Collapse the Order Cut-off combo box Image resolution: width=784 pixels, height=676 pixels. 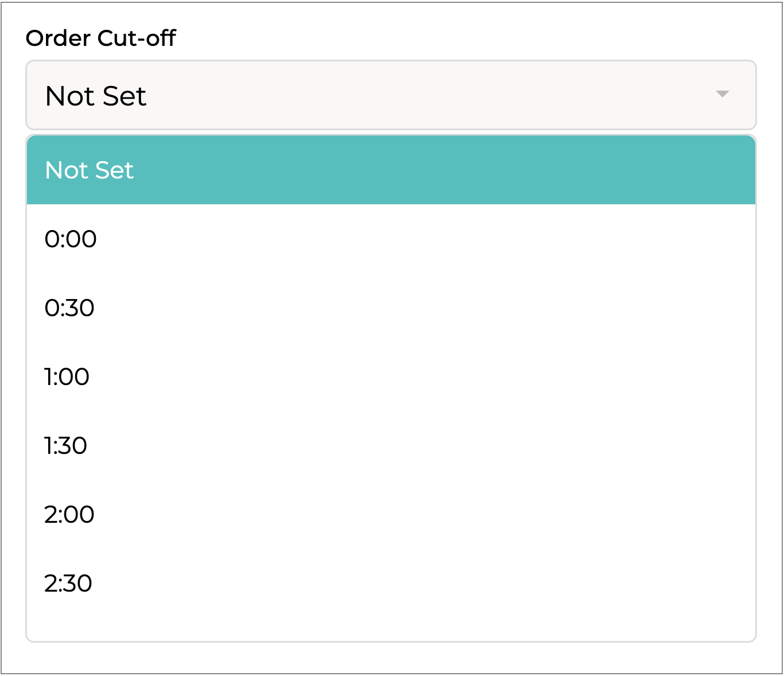(x=390, y=95)
